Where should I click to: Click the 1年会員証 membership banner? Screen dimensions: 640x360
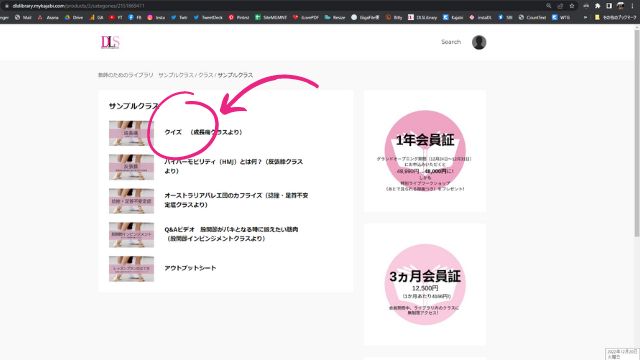tap(425, 151)
